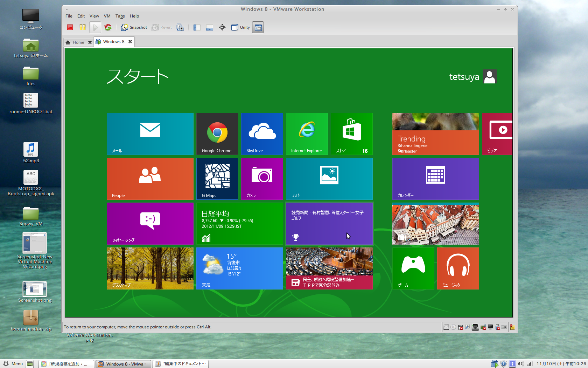Launch the Google Chrome tile
Viewport: 588px width, 368px height.
click(x=217, y=134)
